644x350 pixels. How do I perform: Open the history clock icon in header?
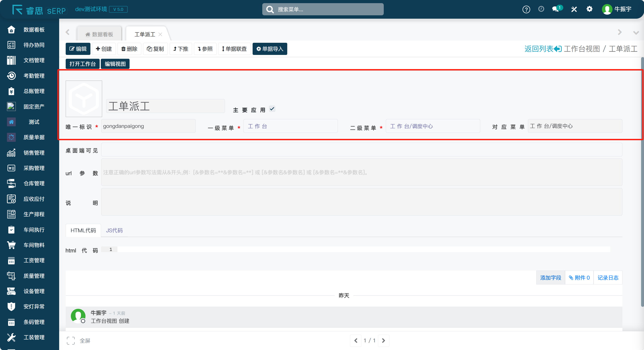(x=541, y=9)
